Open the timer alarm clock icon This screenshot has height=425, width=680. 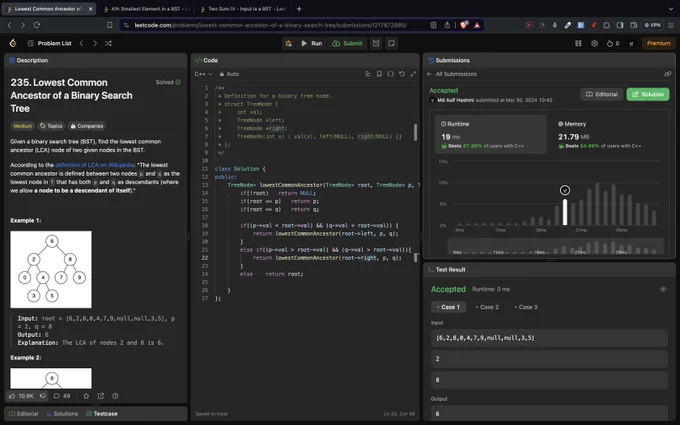(x=376, y=43)
